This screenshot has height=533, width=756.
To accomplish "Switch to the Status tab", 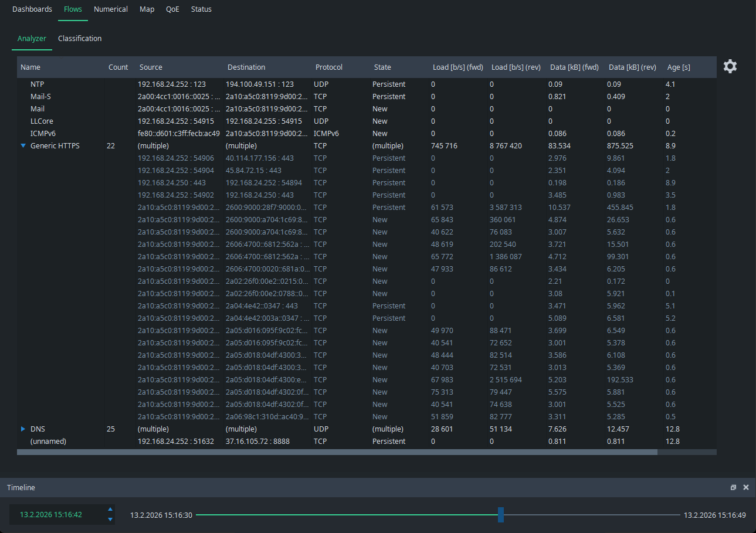I will click(x=201, y=9).
